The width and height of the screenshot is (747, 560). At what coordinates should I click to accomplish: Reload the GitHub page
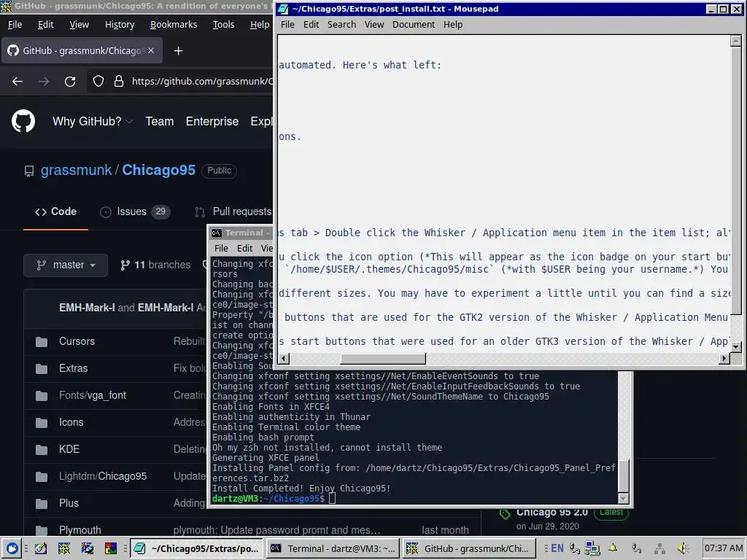point(70,82)
